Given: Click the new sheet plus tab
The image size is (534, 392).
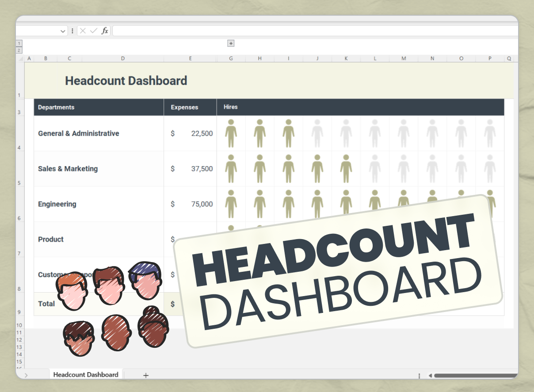Looking at the screenshot, I should [146, 375].
